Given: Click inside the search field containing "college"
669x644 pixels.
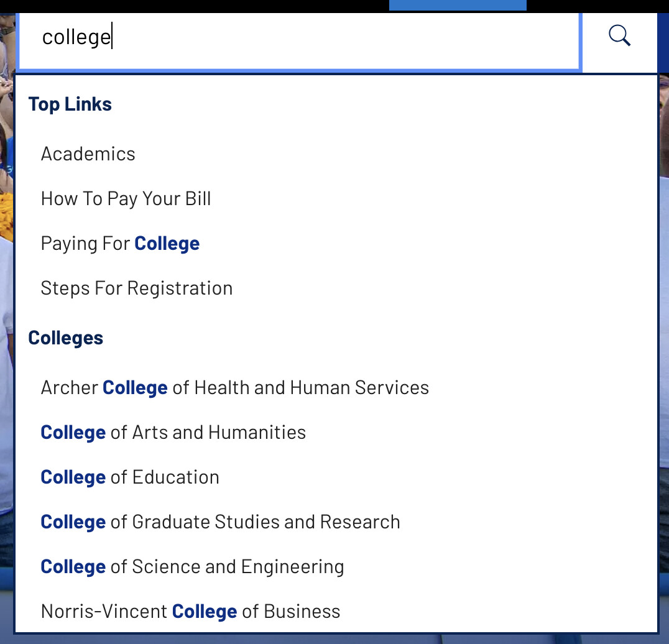Looking at the screenshot, I should [x=298, y=39].
